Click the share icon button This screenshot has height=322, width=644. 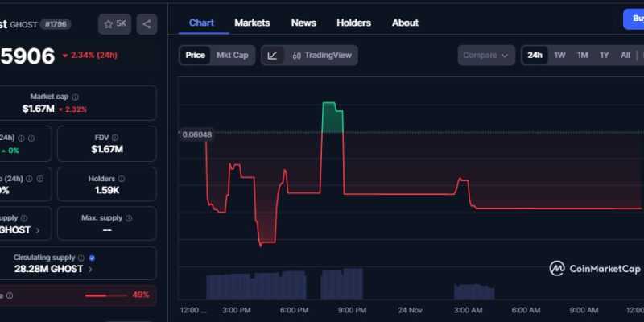point(147,24)
